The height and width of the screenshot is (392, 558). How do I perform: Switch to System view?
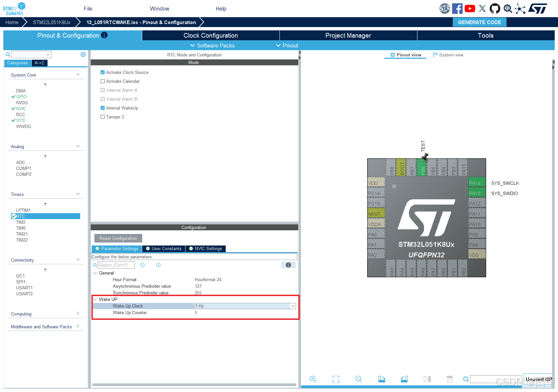click(448, 55)
